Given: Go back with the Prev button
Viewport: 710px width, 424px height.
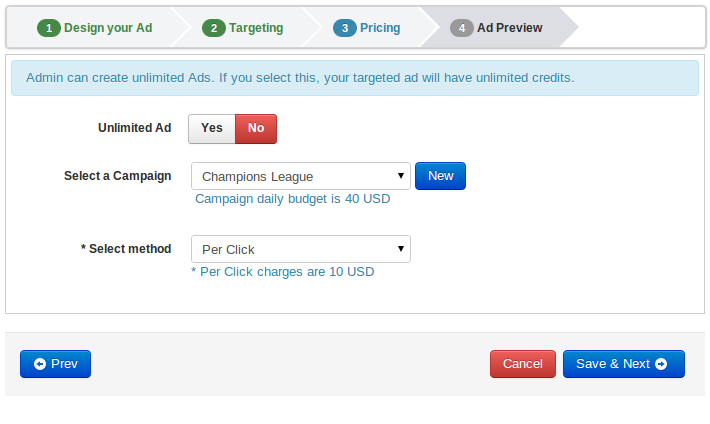Looking at the screenshot, I should [x=55, y=364].
